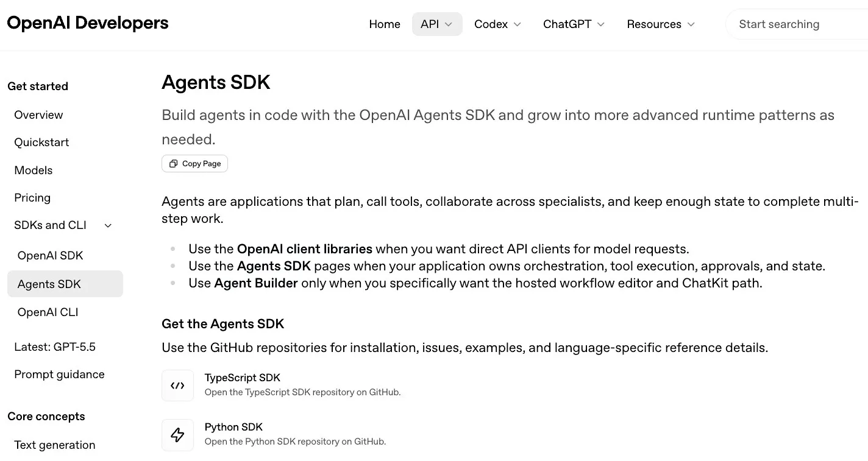Open the TypeScript SDK repository link
This screenshot has height=461, width=868.
click(x=281, y=385)
